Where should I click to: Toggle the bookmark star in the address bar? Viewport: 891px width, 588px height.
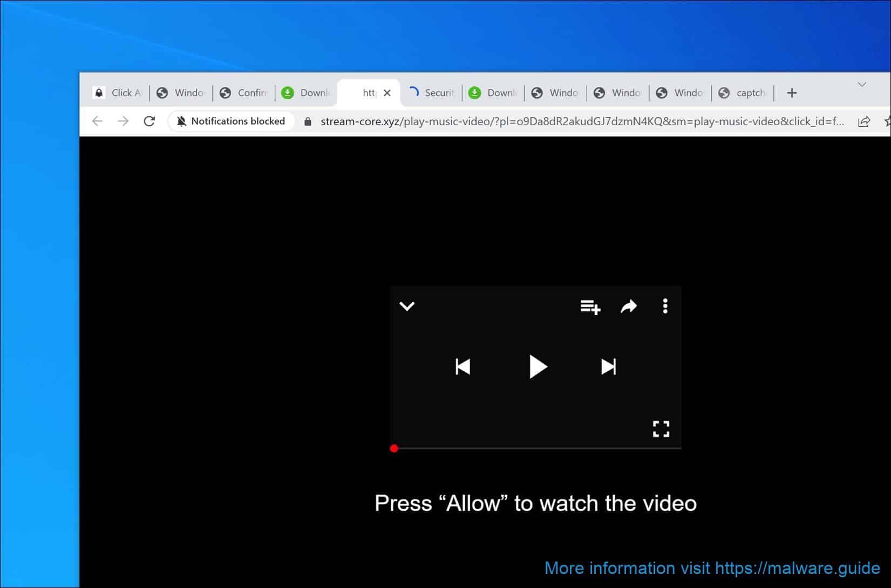pos(888,121)
